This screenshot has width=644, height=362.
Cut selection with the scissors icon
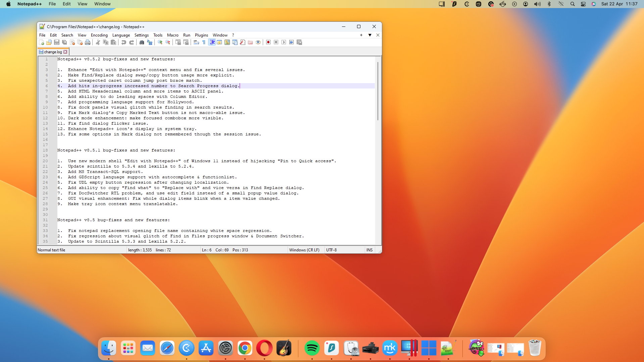[98, 42]
